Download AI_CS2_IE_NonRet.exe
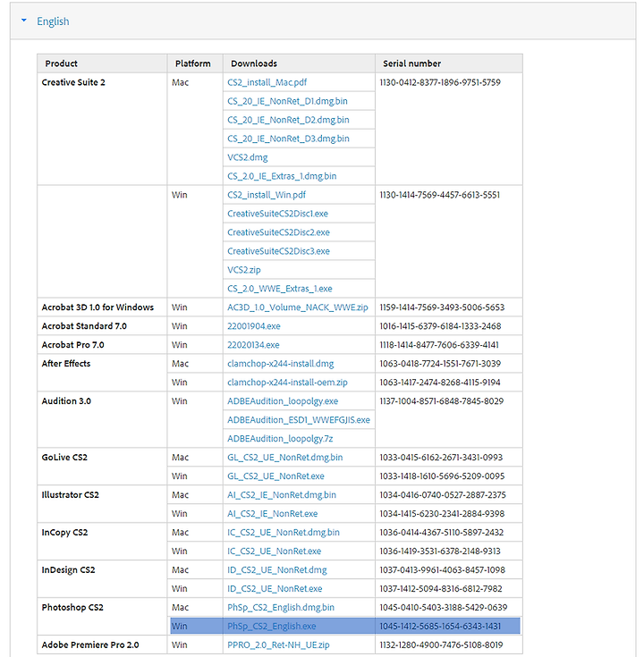Screen dimensions: 644x657 coord(273,514)
